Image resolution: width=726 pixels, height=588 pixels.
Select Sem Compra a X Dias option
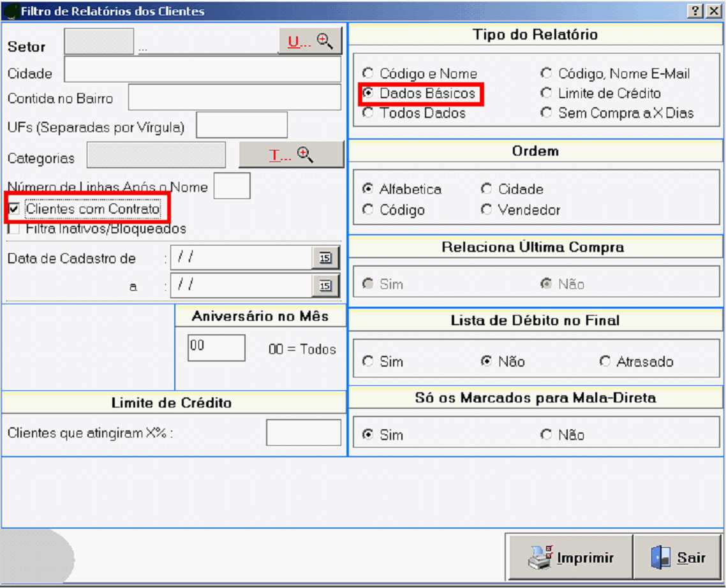[x=546, y=113]
